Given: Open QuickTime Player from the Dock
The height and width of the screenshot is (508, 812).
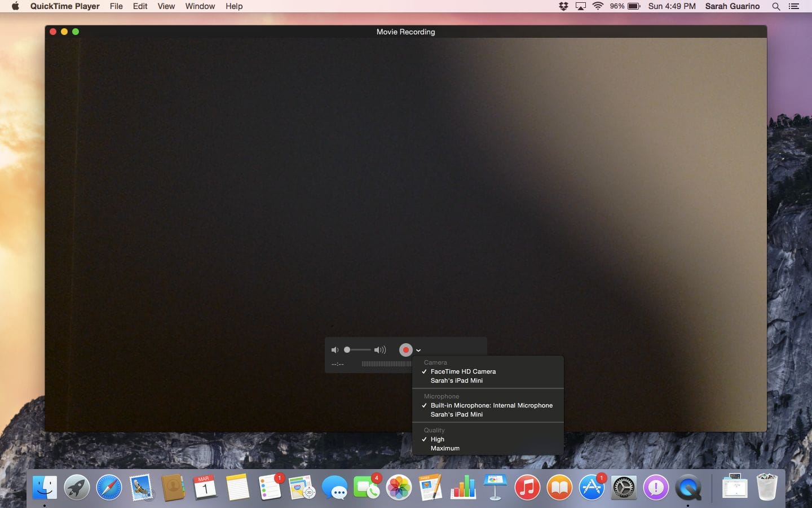Looking at the screenshot, I should [x=687, y=487].
